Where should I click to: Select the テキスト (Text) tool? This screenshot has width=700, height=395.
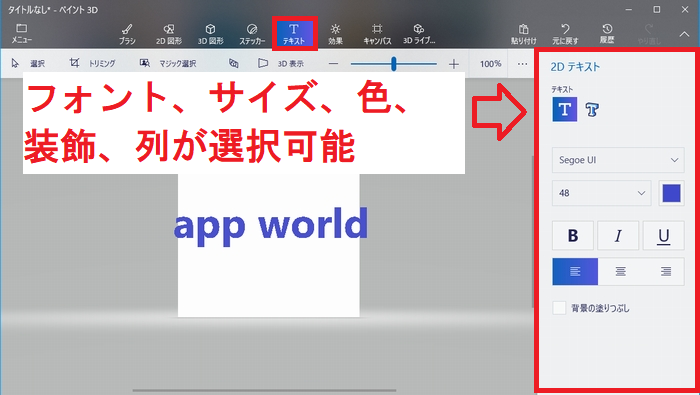[x=294, y=34]
